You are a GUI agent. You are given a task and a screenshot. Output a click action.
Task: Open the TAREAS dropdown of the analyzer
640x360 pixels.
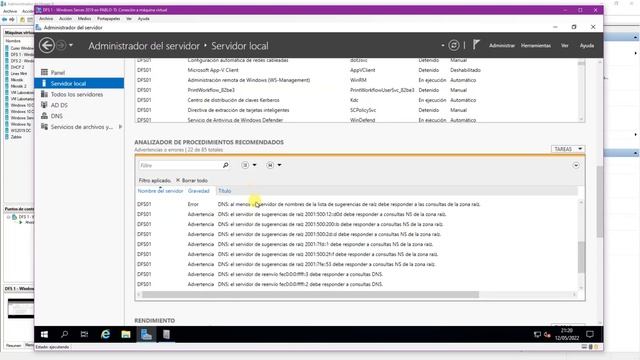[568, 149]
